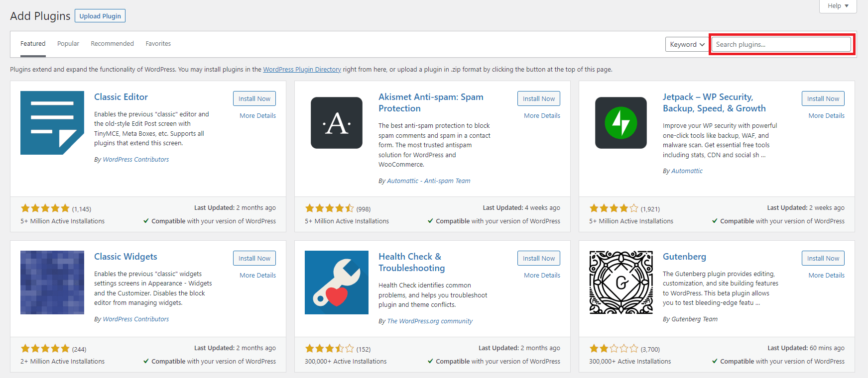Viewport: 868px width, 378px height.
Task: Select the Featured tab
Action: (x=33, y=44)
